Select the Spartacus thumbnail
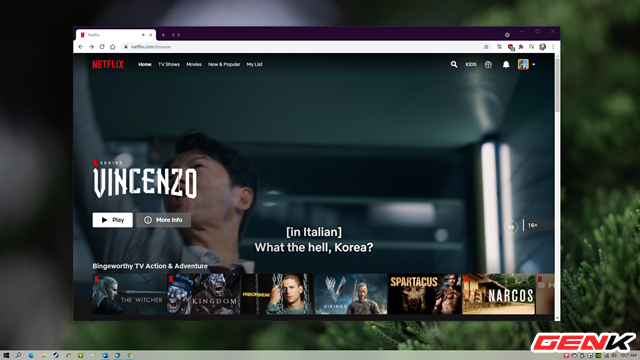This screenshot has width=640, height=360. point(424,294)
